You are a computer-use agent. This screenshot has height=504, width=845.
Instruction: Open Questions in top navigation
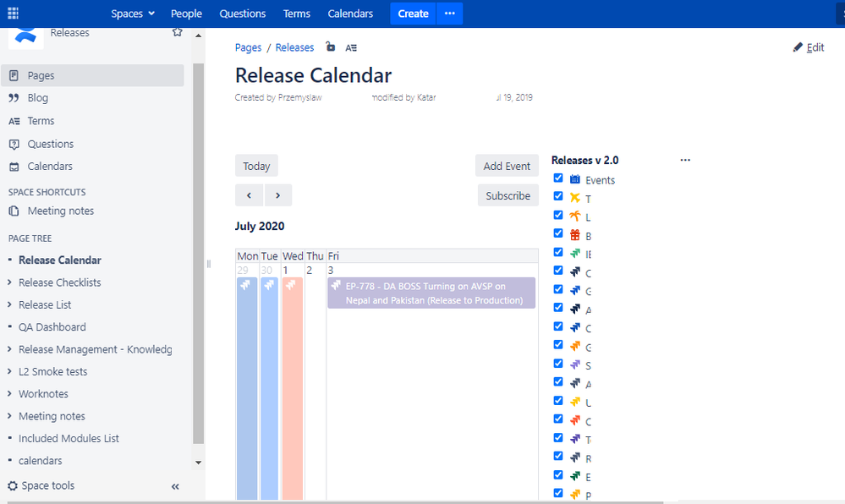[x=243, y=14]
